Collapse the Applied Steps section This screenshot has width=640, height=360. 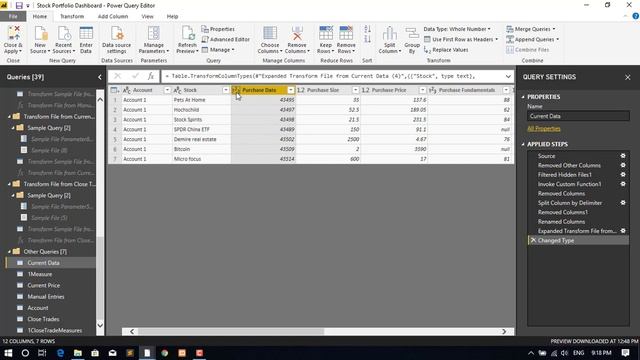click(523, 144)
